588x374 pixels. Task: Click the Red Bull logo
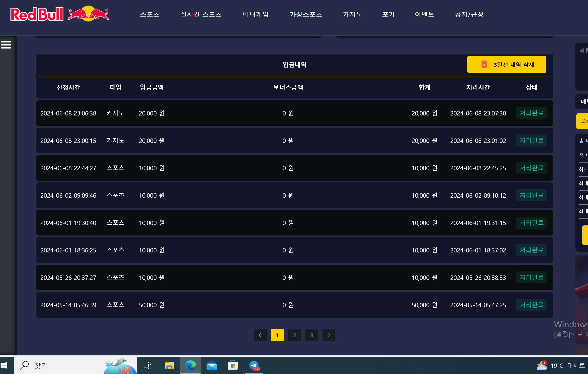point(60,14)
